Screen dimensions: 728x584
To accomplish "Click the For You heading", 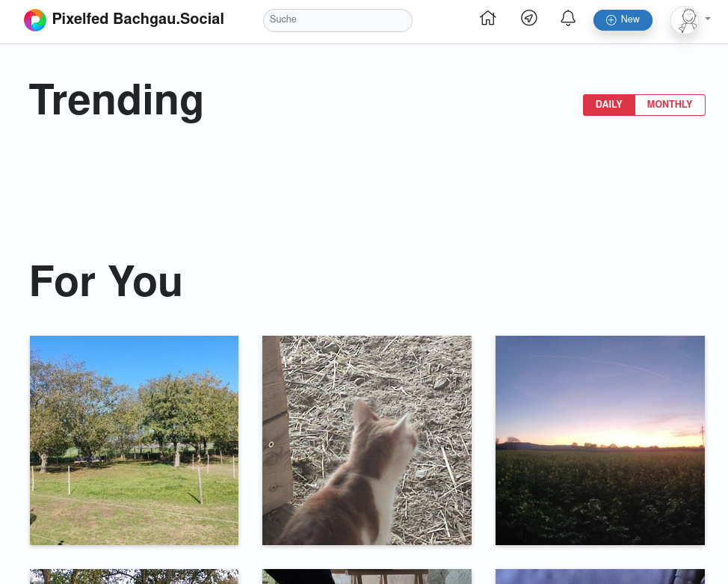I will pos(106,282).
